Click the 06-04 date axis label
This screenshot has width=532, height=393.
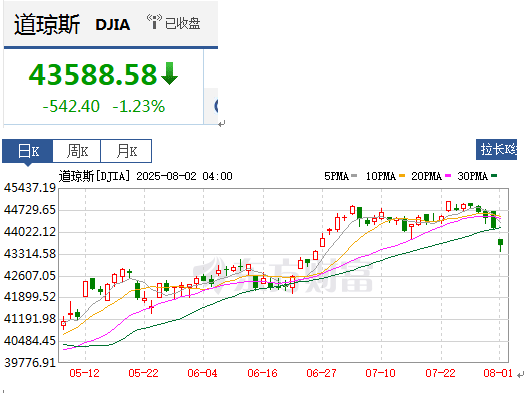tap(203, 373)
